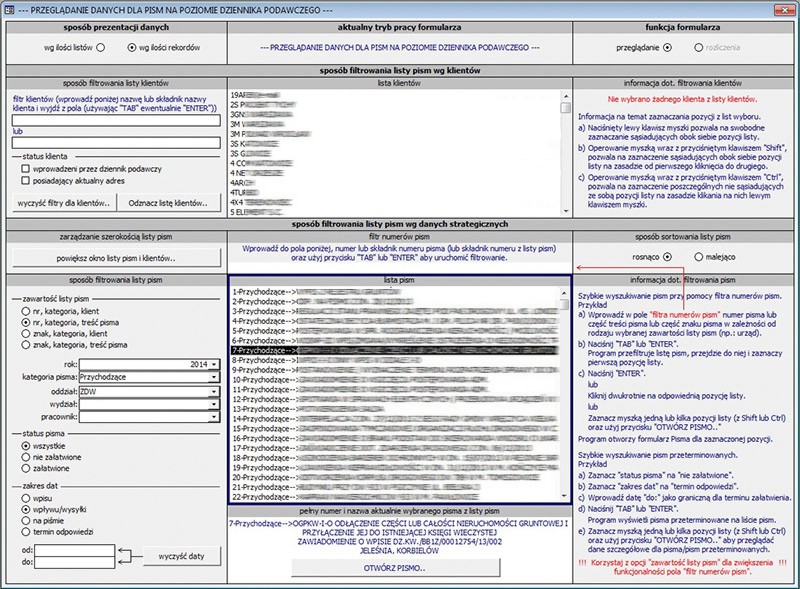Choose "wszystkie" under status pisma
Screen dimensions: 800x589
26,446
